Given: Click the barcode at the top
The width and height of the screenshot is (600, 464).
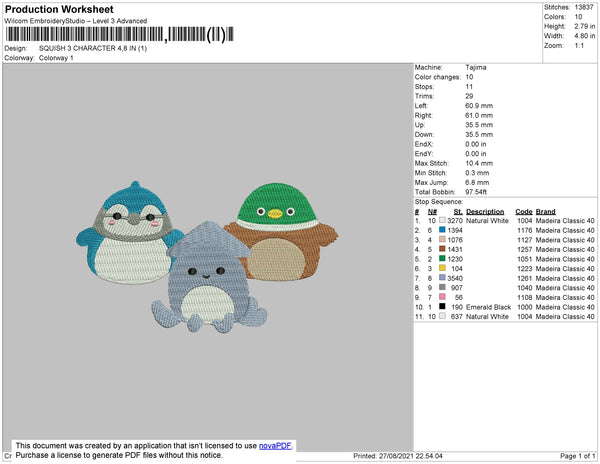Looking at the screenshot, I should click(119, 34).
